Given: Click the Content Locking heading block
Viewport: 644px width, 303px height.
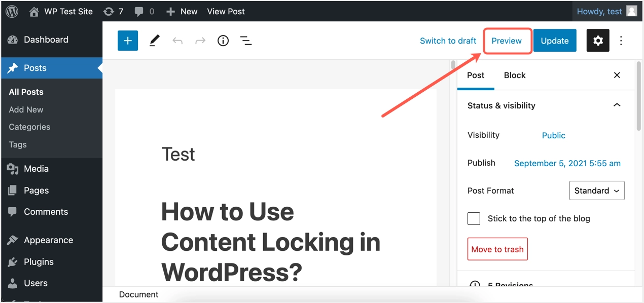Looking at the screenshot, I should [x=271, y=242].
